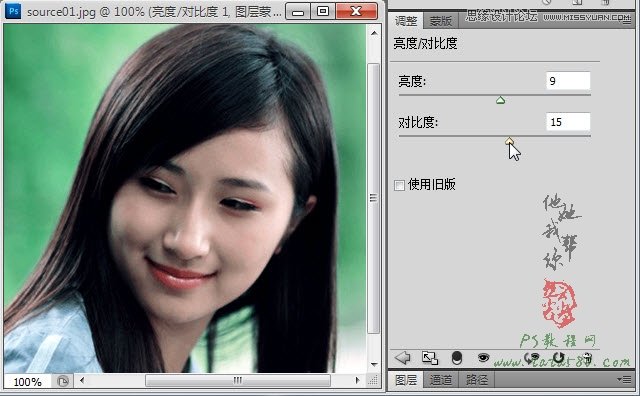Switch to the 通道 tab
This screenshot has height=396, width=640.
click(x=441, y=380)
